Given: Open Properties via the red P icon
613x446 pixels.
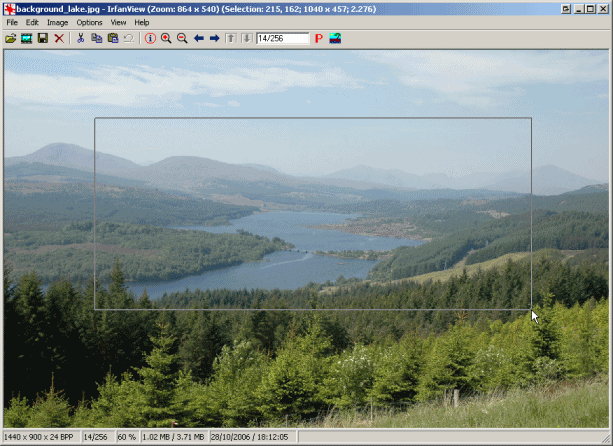Looking at the screenshot, I should pyautogui.click(x=318, y=38).
